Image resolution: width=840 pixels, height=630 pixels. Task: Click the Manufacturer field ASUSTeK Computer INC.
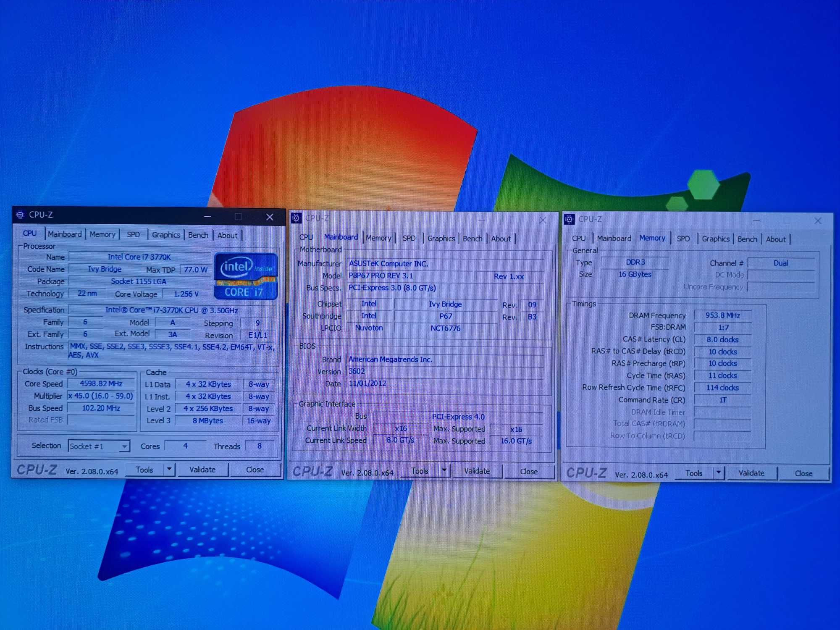click(x=446, y=264)
